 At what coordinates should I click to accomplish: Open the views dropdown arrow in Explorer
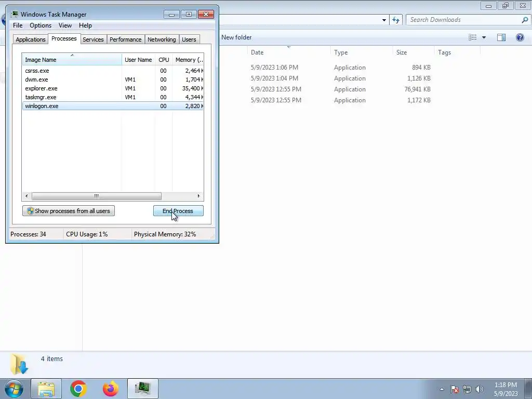[484, 37]
